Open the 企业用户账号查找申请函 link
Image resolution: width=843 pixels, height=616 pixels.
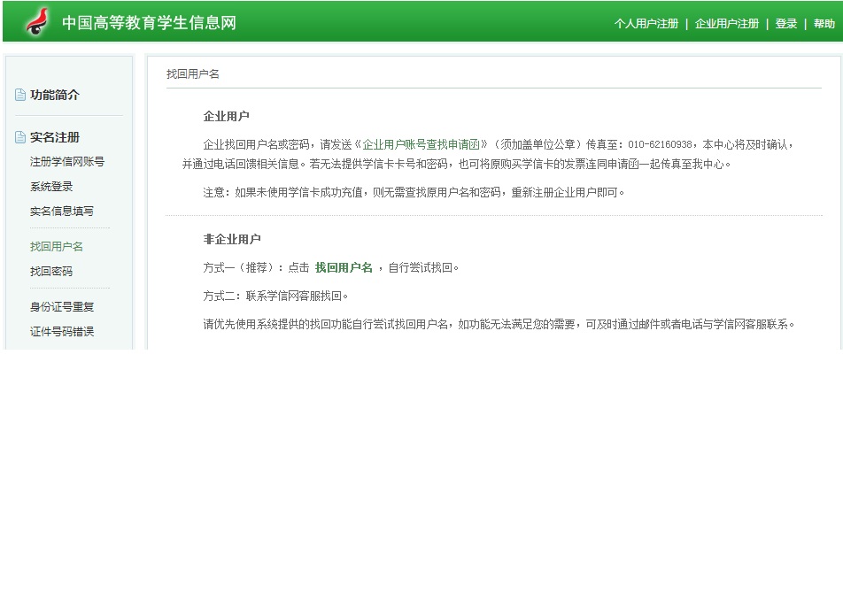(421, 144)
